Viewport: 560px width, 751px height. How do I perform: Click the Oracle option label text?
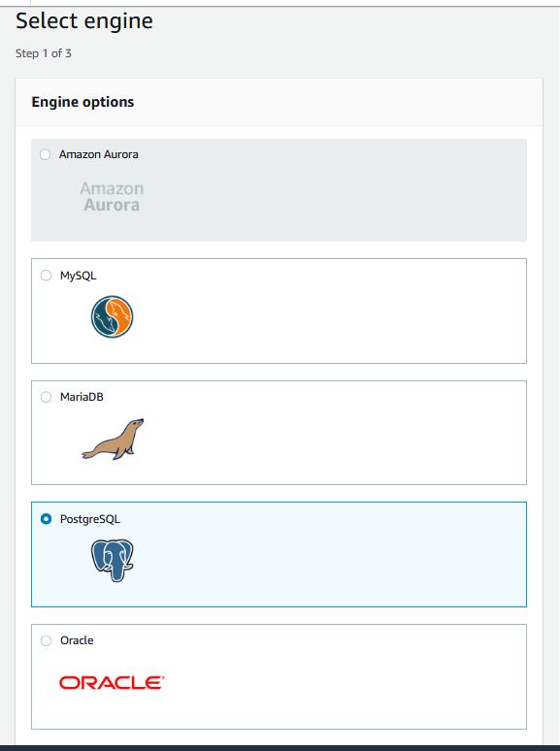77,640
